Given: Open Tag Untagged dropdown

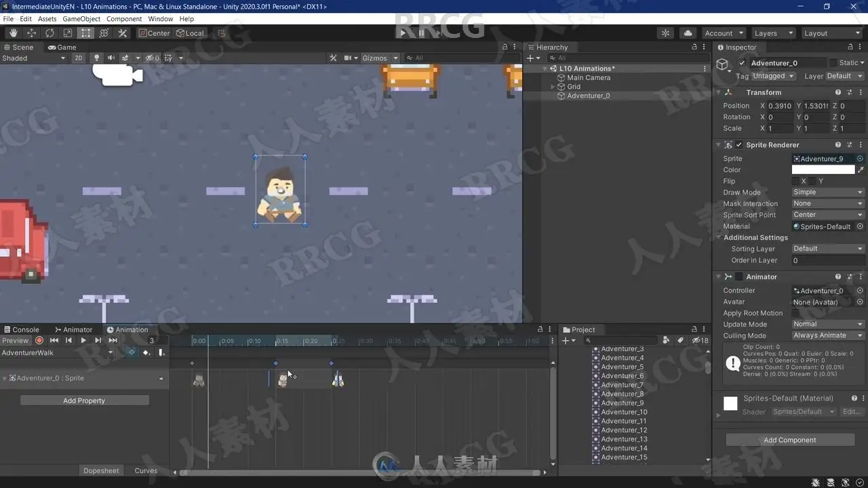Looking at the screenshot, I should coord(774,76).
